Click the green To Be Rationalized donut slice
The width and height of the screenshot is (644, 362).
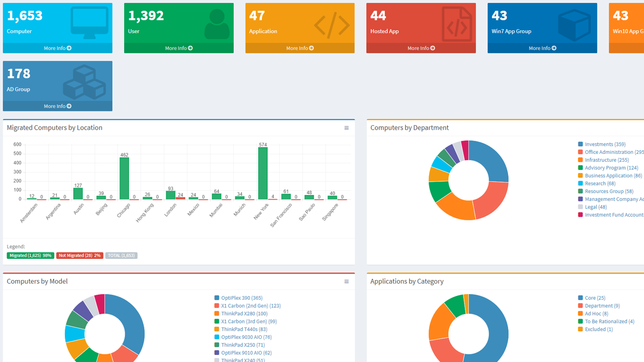coord(455,305)
